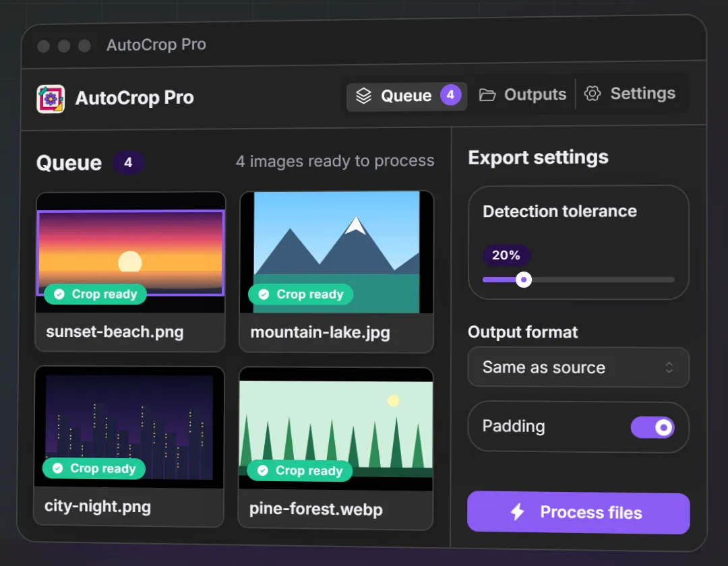Screen dimensions: 728x566
Task: Click the pine-forest.webp file name
Action: click(x=315, y=509)
